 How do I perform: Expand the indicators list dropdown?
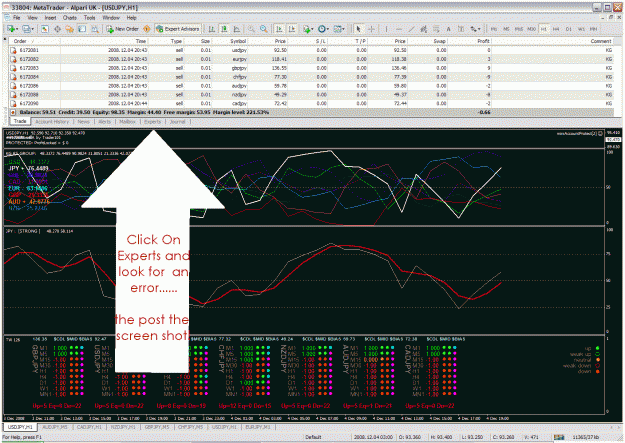click(312, 29)
